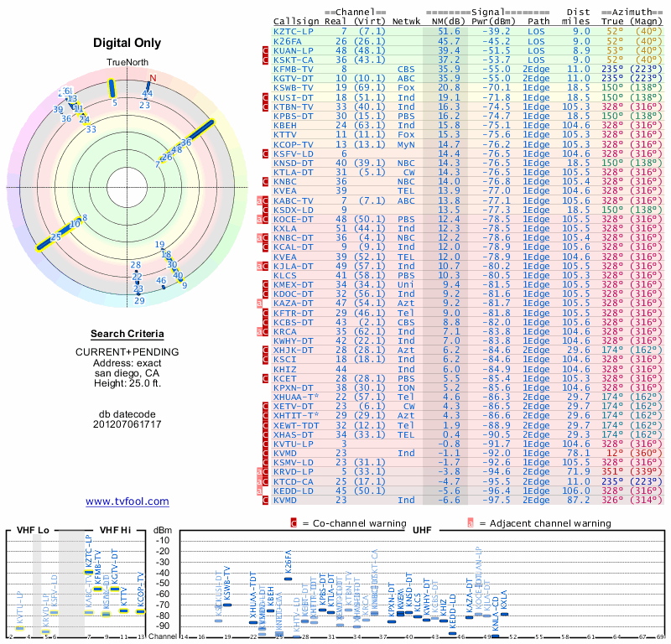The image size is (671, 644).
Task: Click the co-channel warning icon beside KSKT-CA row
Action: click(x=265, y=60)
